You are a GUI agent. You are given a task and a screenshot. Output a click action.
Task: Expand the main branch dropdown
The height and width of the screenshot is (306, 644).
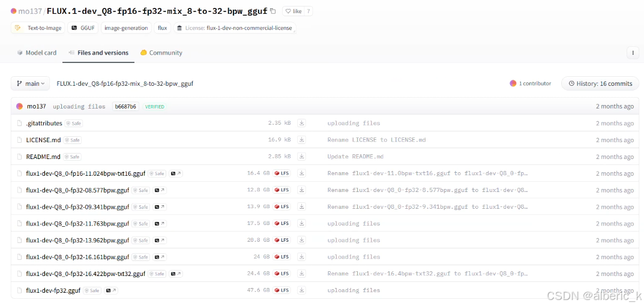(31, 83)
